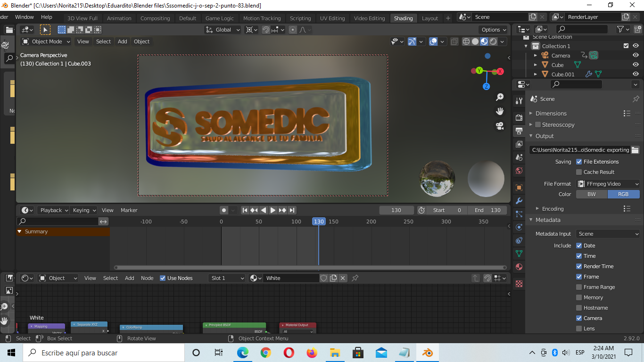
Task: Open the viewport Options dropdown
Action: click(x=494, y=30)
